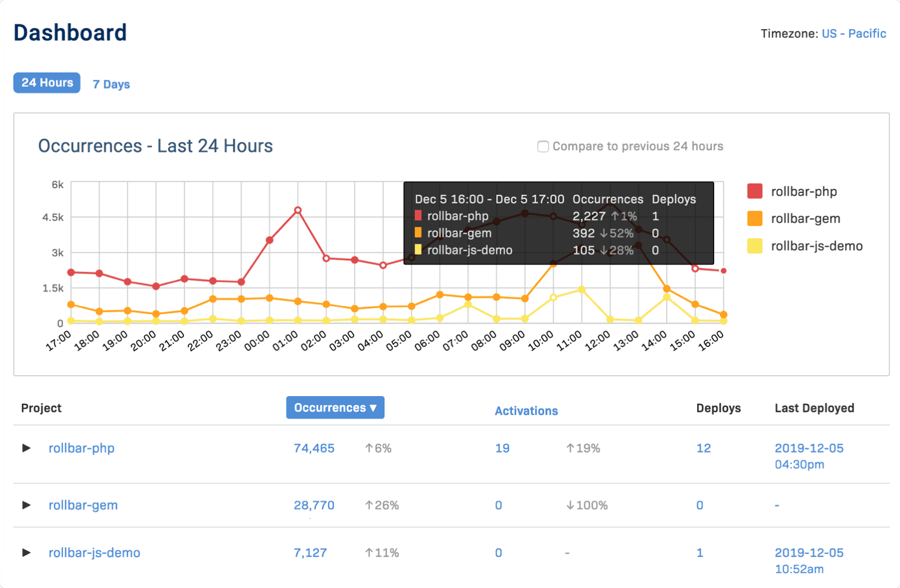Click the rollbar-gem data point at 14:00

pos(667,289)
